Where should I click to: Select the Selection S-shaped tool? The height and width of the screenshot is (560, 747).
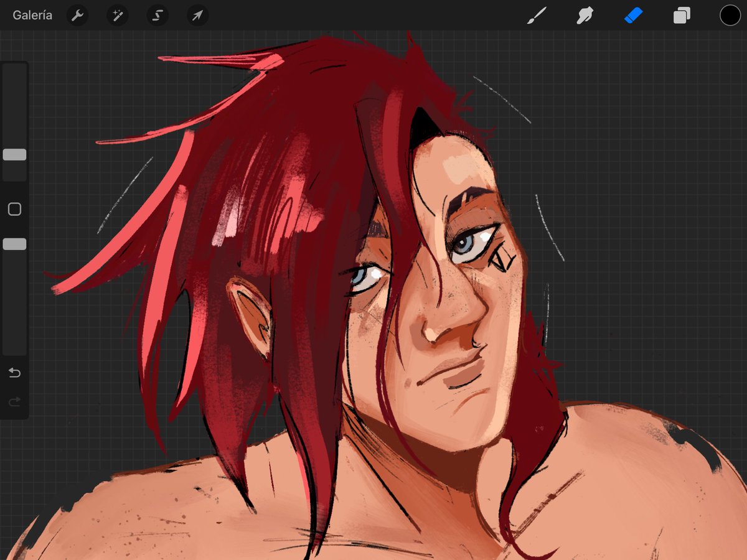(x=157, y=16)
